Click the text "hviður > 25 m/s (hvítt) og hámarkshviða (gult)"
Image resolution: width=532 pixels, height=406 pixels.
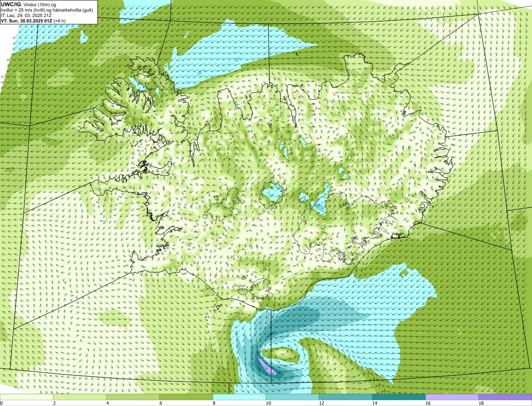coord(47,10)
